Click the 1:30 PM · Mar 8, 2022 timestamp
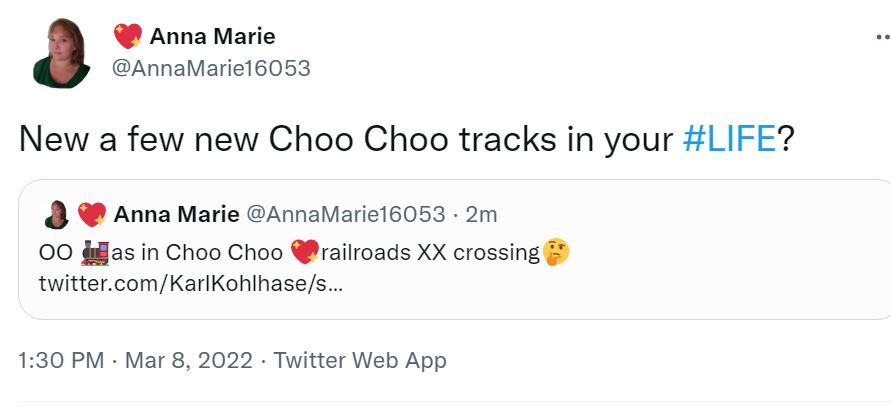Image resolution: width=891 pixels, height=409 pixels. coord(135,360)
